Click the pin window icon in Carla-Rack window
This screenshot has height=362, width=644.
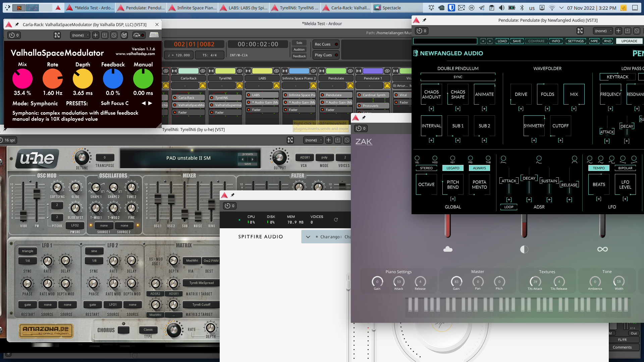17,24
